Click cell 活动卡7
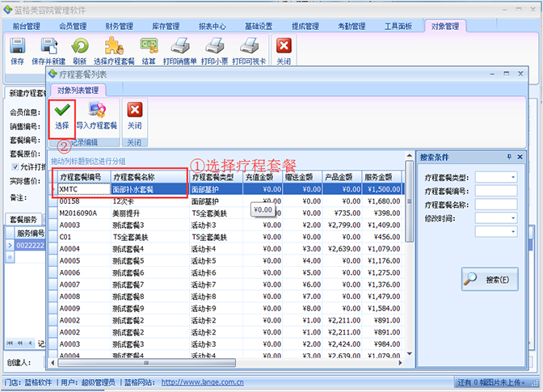The image size is (543, 392). tap(216, 285)
